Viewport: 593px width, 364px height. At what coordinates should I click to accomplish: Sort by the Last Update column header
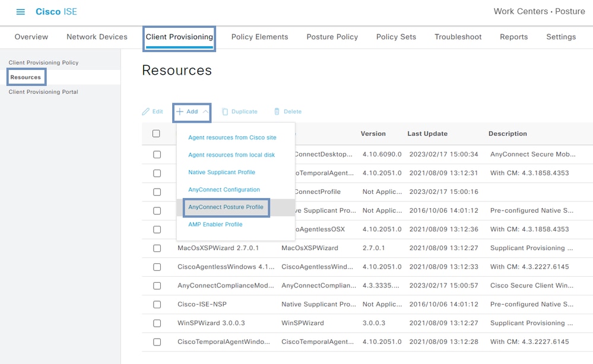click(x=427, y=133)
